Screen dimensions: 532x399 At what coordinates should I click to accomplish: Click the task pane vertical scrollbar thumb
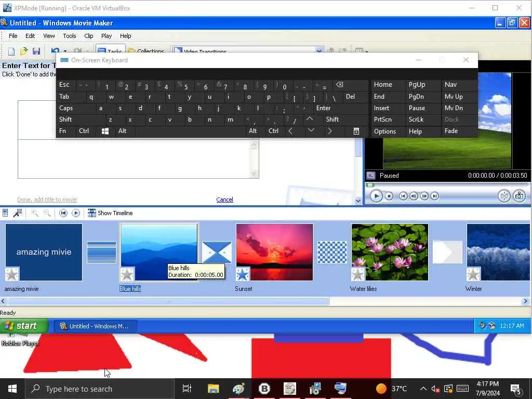click(358, 148)
